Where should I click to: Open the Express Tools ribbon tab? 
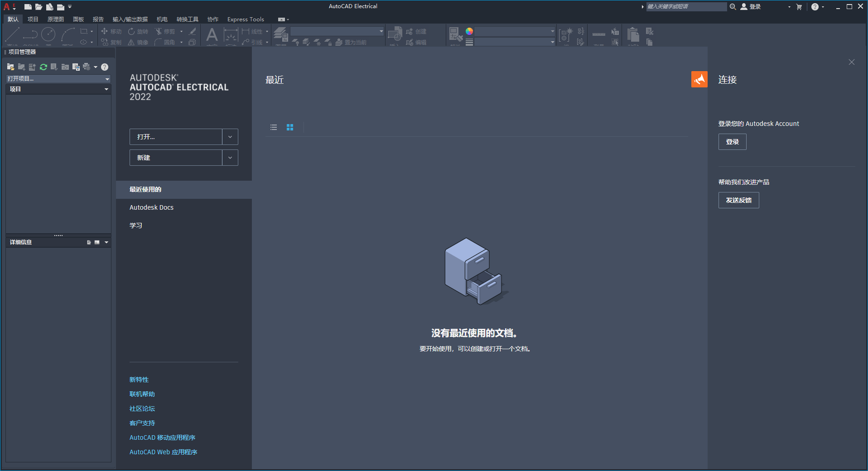245,19
